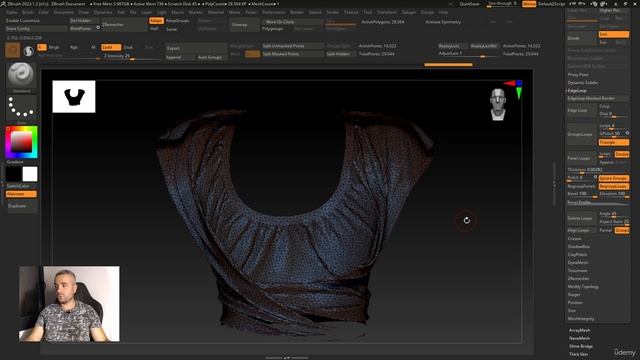Toggle the Alternate button under SwitchColor
The height and width of the screenshot is (360, 640).
pyautogui.click(x=21, y=194)
